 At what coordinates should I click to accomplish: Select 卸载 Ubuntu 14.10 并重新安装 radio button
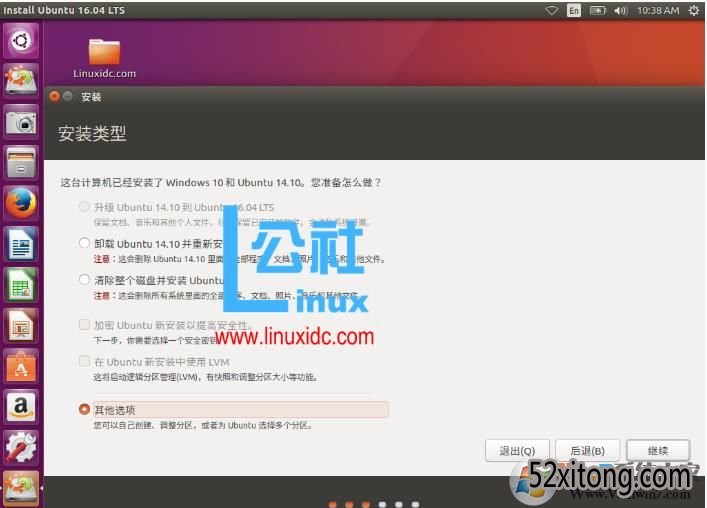pos(84,243)
